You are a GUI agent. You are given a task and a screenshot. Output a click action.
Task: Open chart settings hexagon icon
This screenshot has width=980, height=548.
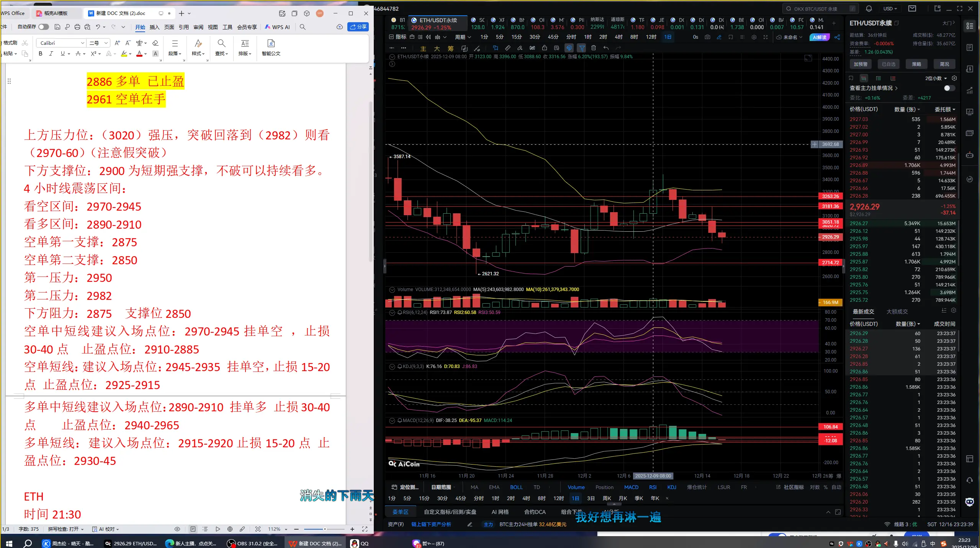point(754,37)
